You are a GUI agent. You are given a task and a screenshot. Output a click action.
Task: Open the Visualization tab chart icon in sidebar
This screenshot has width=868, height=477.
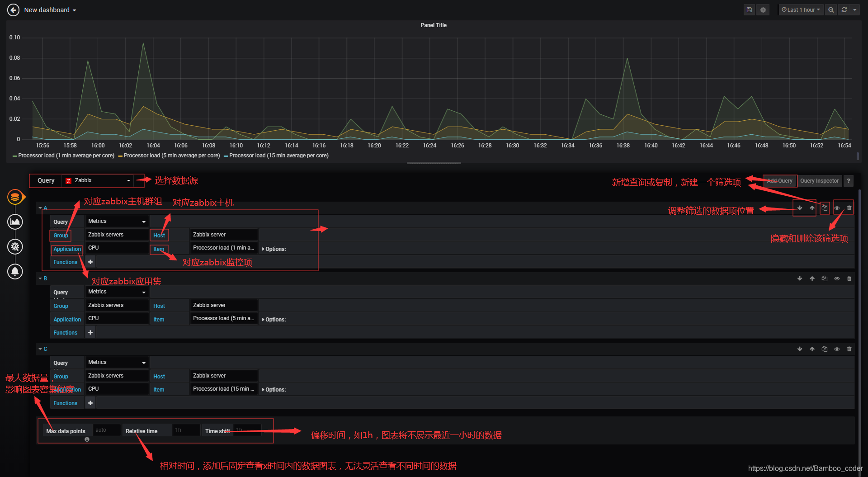15,222
